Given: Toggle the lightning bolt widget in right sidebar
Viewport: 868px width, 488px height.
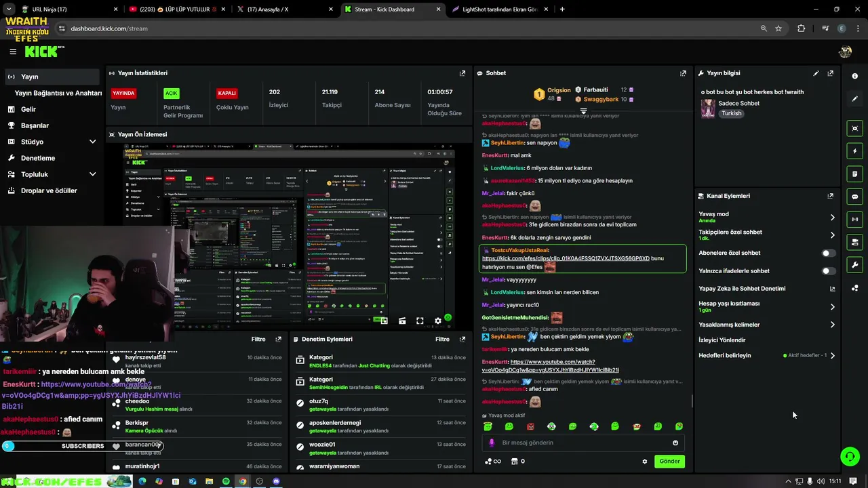Looking at the screenshot, I should (854, 151).
